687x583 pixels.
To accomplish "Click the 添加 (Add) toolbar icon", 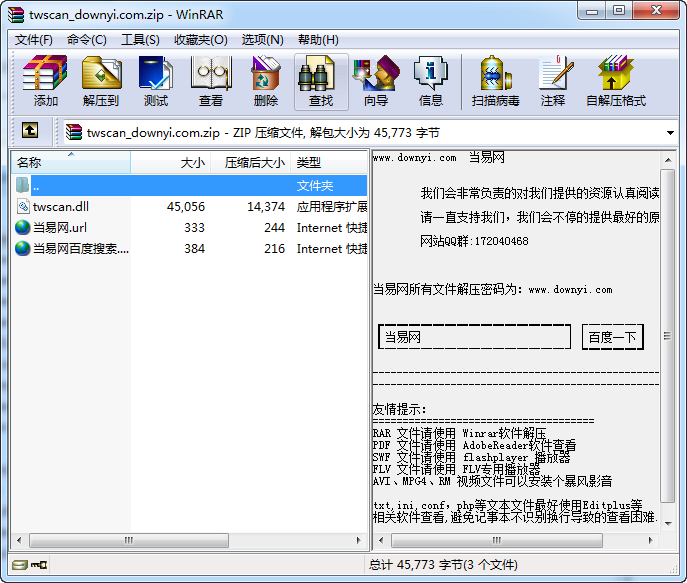I will (45, 73).
